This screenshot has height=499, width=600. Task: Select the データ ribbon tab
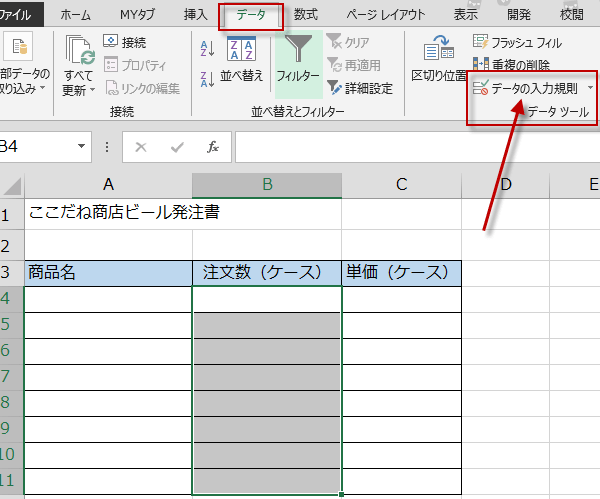(251, 15)
